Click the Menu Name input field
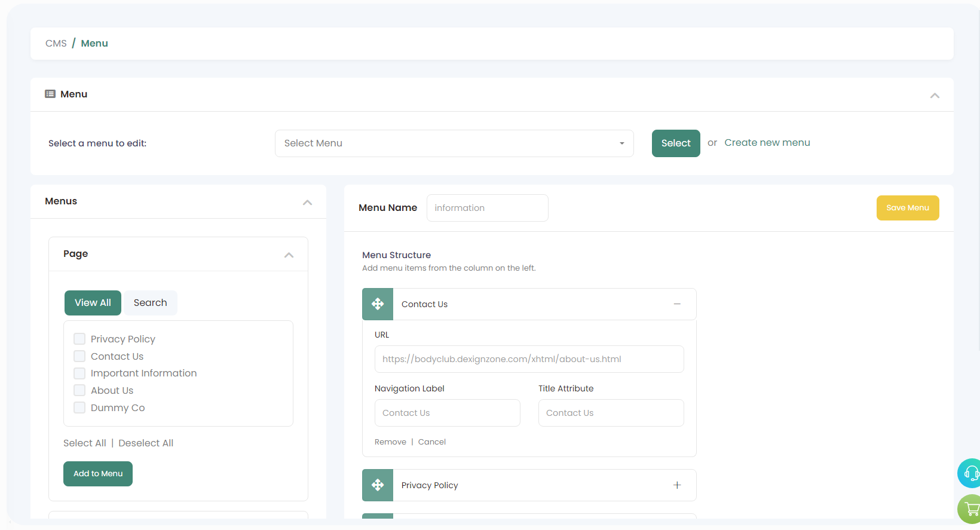The width and height of the screenshot is (980, 530). coord(487,208)
